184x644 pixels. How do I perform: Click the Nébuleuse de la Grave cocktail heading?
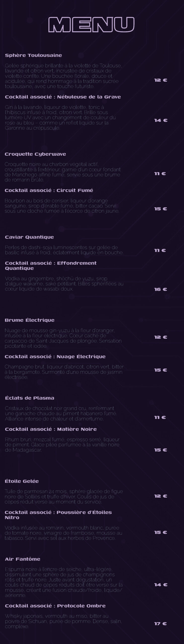[63, 97]
